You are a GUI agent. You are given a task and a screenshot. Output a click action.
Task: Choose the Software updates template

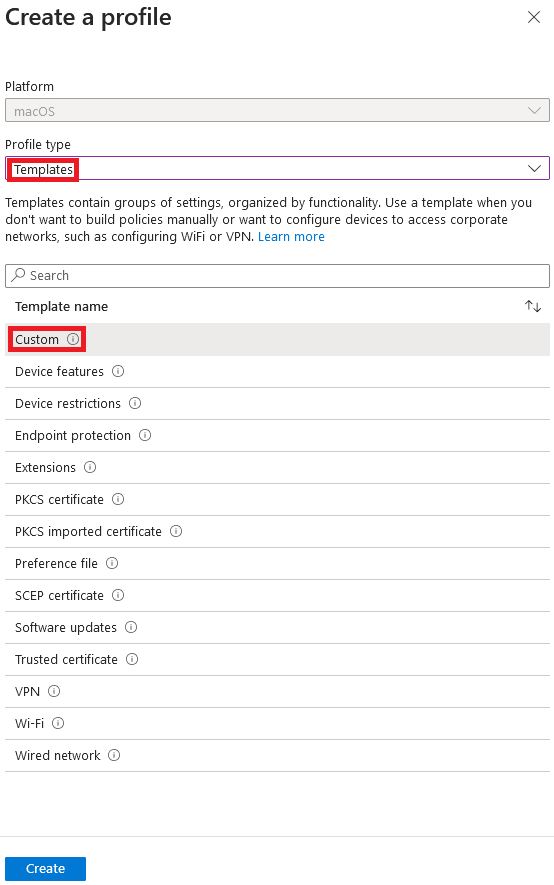pyautogui.click(x=278, y=628)
